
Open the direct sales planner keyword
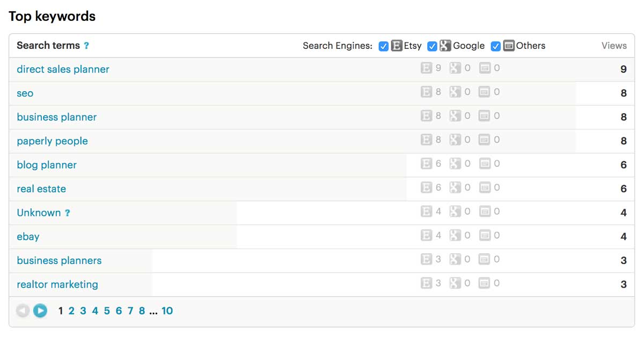pyautogui.click(x=63, y=69)
